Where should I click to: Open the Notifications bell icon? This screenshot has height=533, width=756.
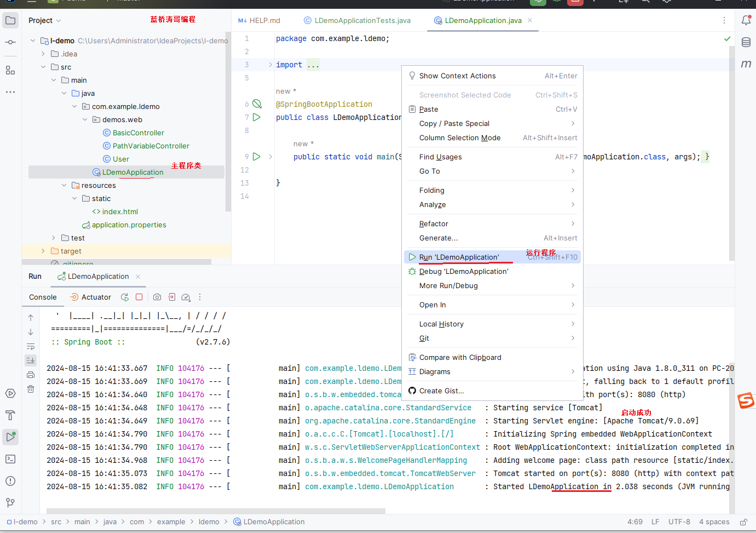(x=746, y=20)
